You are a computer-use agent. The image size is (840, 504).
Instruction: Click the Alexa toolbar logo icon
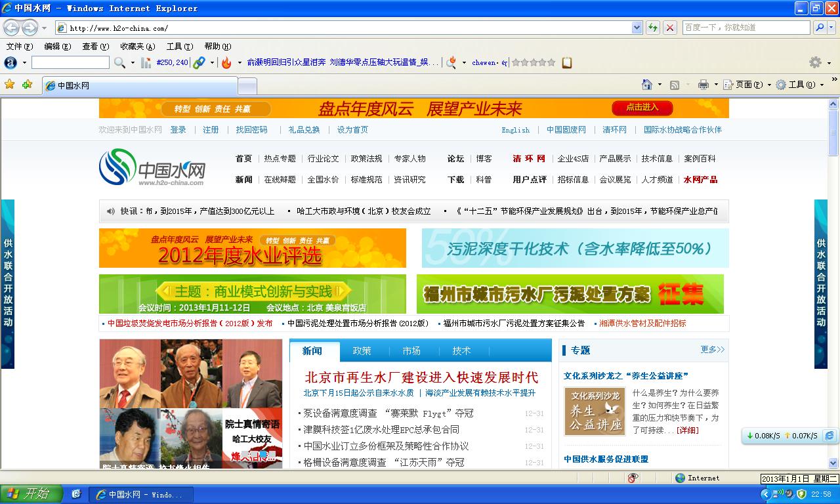tap(10, 62)
